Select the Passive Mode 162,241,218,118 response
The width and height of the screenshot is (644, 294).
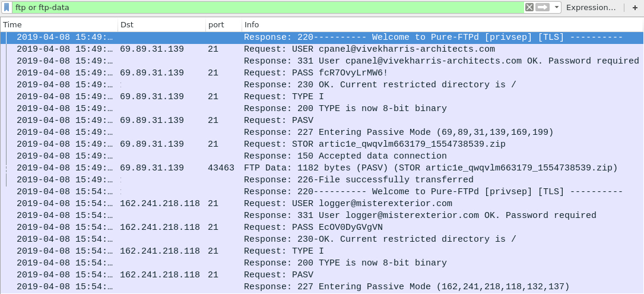(x=322, y=287)
